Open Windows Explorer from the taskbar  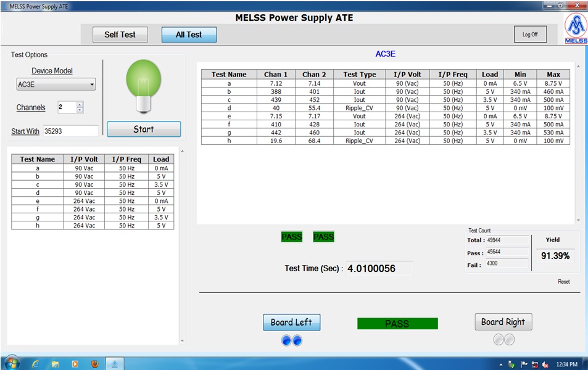[x=55, y=364]
